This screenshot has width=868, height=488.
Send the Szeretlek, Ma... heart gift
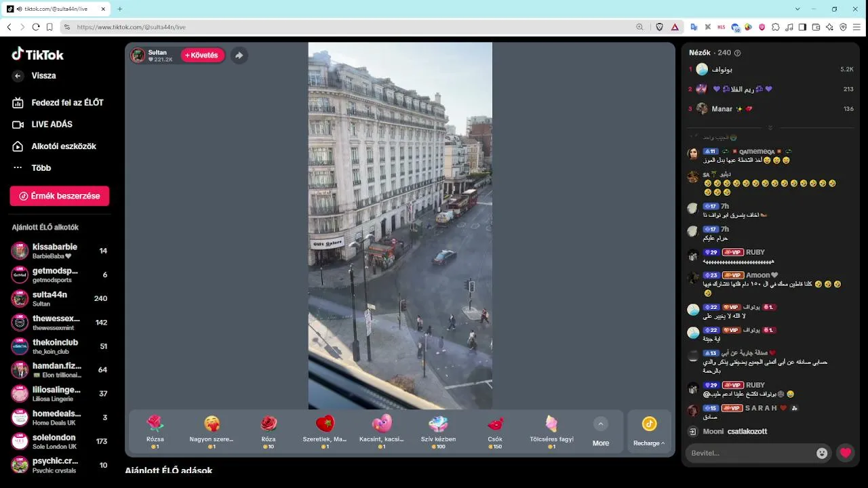[x=325, y=432]
